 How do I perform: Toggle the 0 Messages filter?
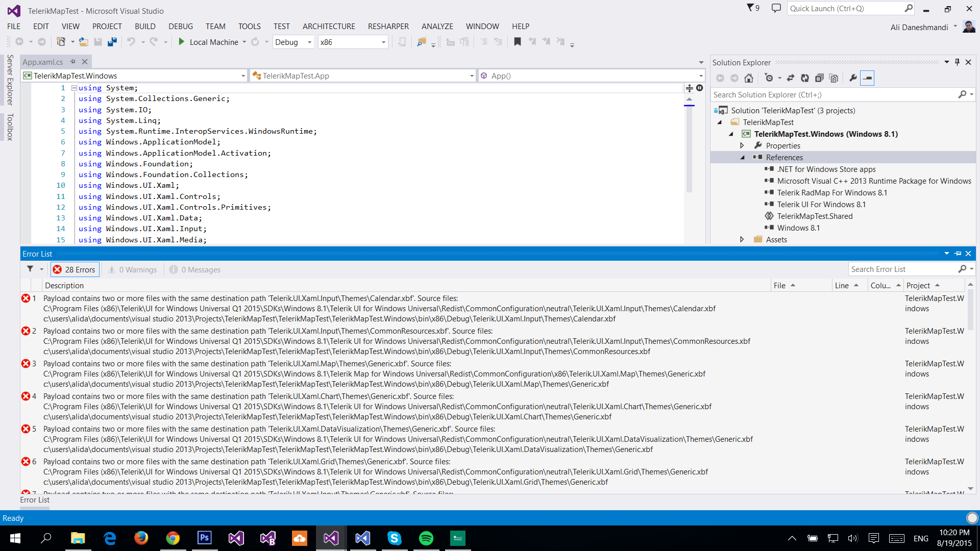195,269
